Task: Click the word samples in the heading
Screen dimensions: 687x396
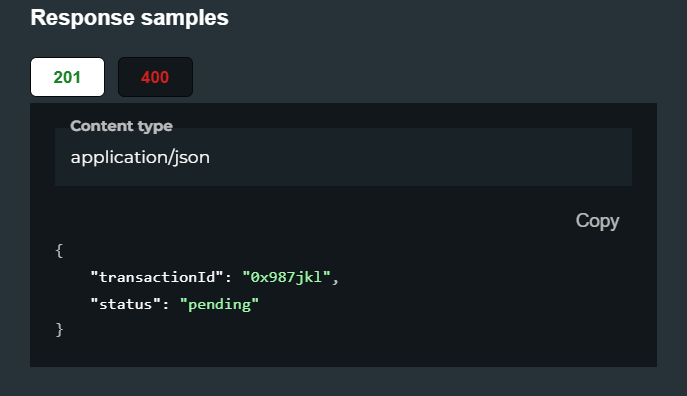Action: 184,18
